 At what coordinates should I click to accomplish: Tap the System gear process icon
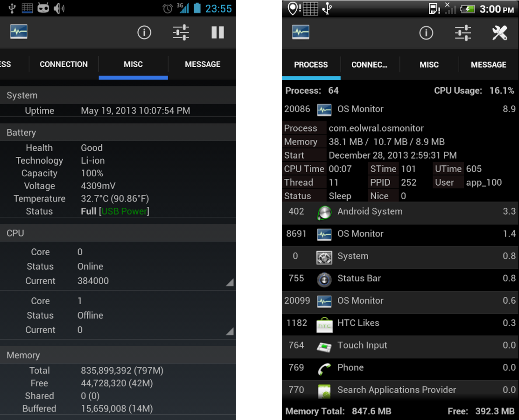pyautogui.click(x=324, y=258)
